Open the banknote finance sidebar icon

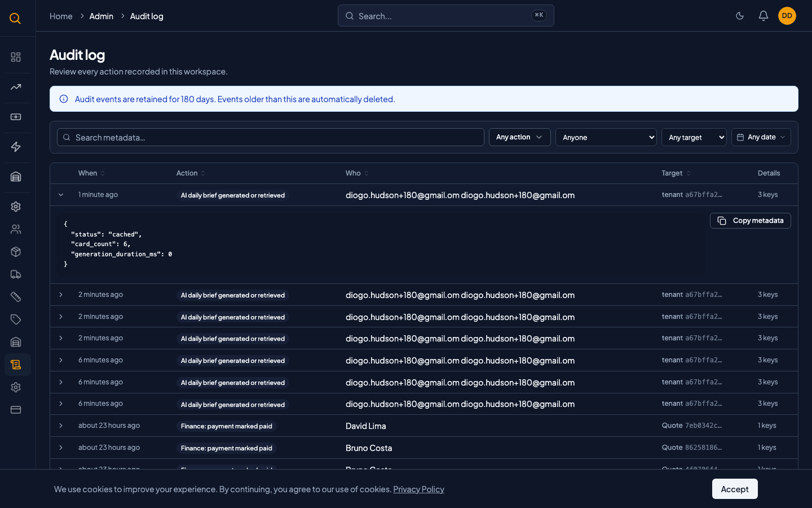coord(16,117)
